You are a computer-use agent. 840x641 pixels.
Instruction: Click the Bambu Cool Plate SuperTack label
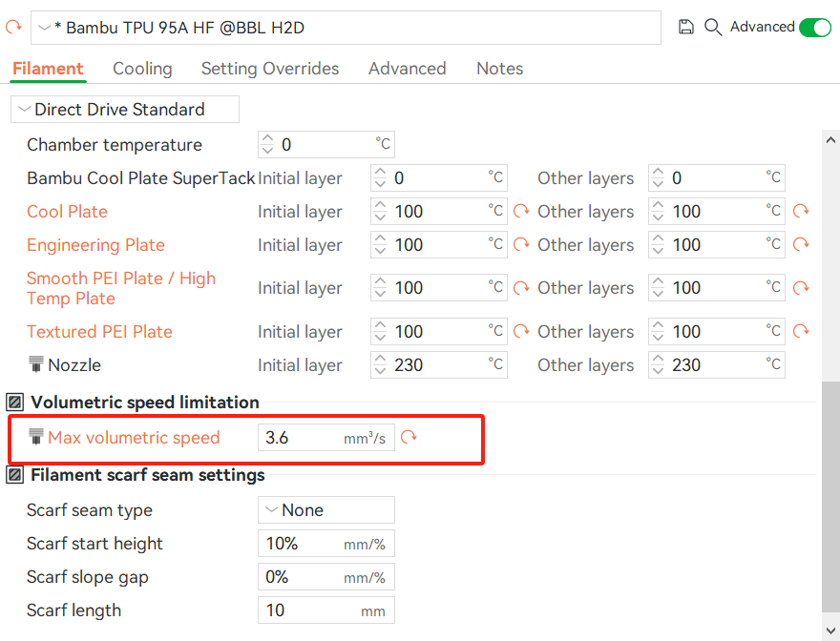pos(141,177)
